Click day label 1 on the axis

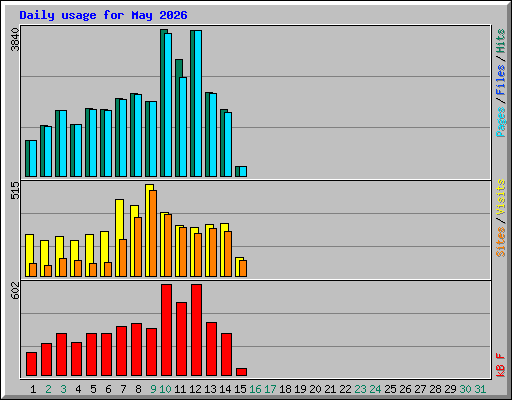(x=33, y=389)
